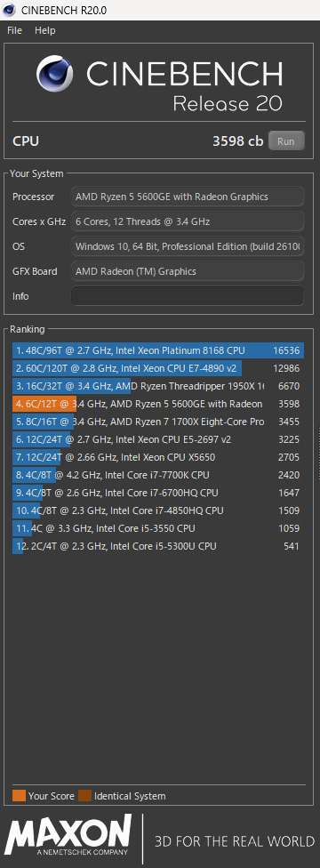The height and width of the screenshot is (868, 320).
Task: Select the Core i7-7700K ranking entry
Action: (158, 475)
